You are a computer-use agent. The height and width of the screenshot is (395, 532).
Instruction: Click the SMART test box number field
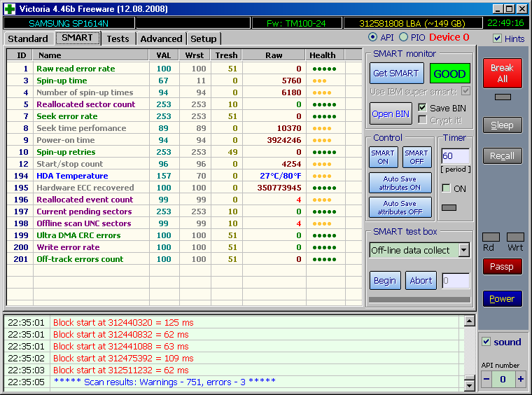click(x=456, y=281)
